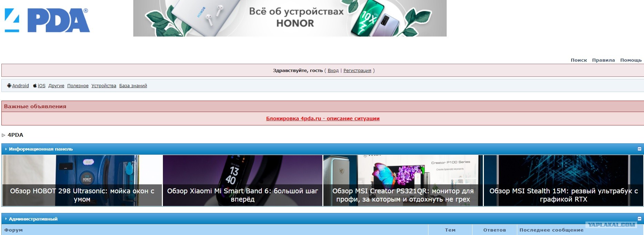Open the iOS menu item

[41, 86]
